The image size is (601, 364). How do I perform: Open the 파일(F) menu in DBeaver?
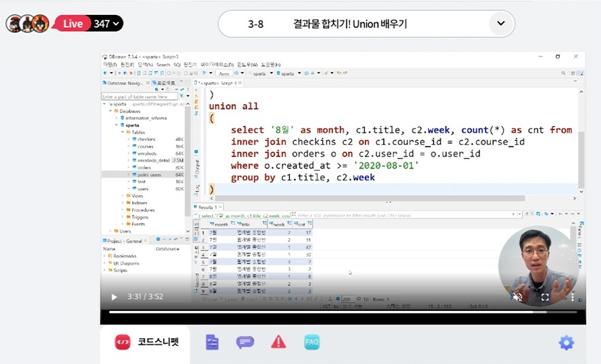(110, 65)
